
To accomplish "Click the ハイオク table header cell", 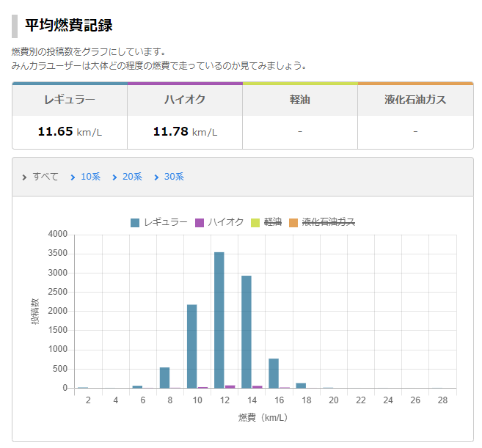I will pyautogui.click(x=185, y=100).
